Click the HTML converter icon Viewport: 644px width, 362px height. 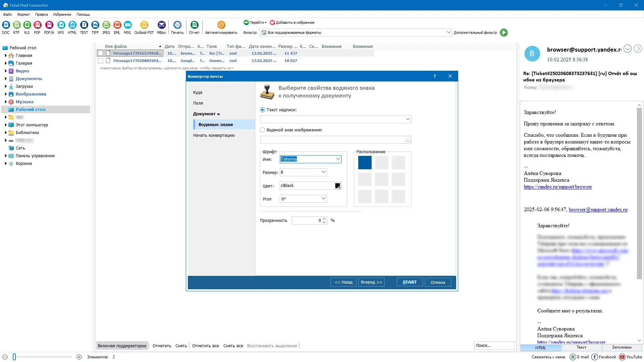click(72, 25)
